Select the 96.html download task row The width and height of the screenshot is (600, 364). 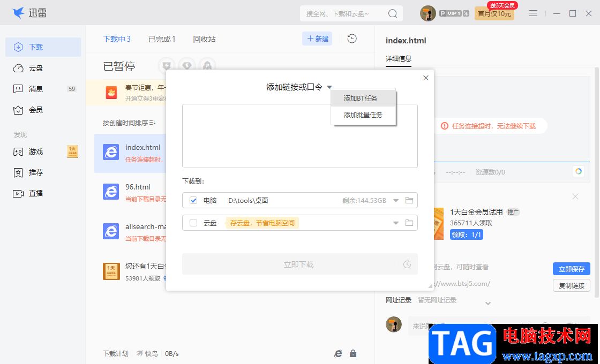130,192
